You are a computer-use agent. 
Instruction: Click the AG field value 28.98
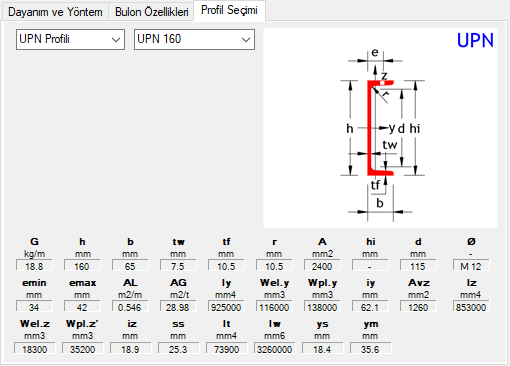[178, 307]
